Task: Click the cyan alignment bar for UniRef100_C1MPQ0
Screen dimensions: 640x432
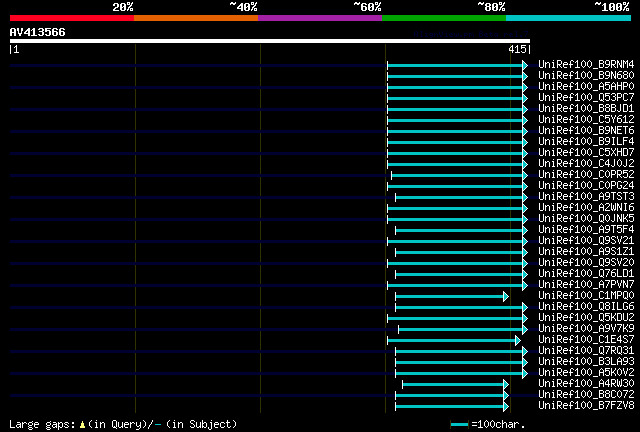Action: point(449,297)
